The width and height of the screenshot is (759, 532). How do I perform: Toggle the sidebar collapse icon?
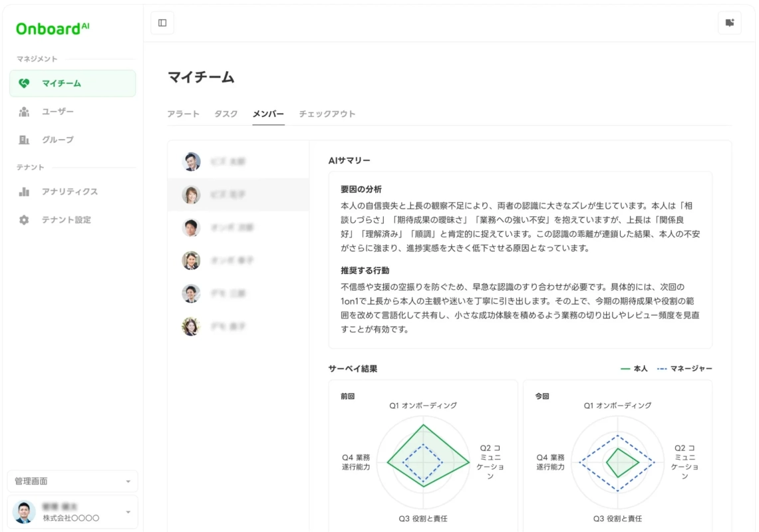tap(162, 23)
